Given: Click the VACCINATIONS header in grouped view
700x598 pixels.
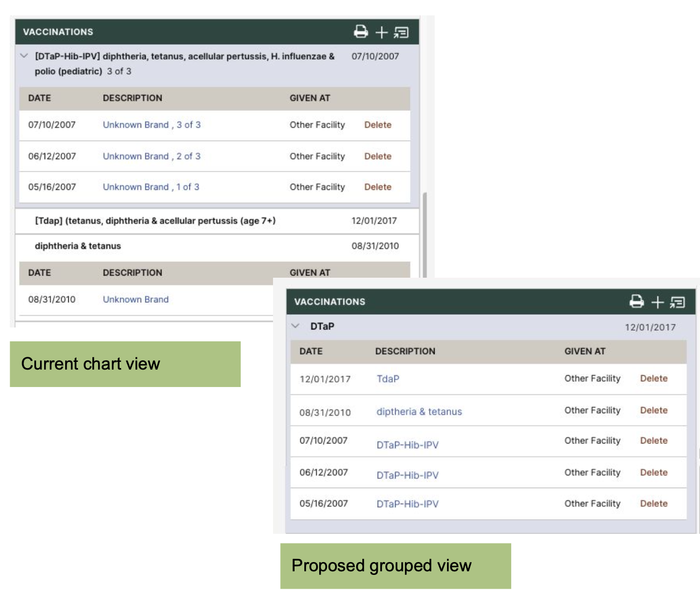Looking at the screenshot, I should [x=330, y=302].
